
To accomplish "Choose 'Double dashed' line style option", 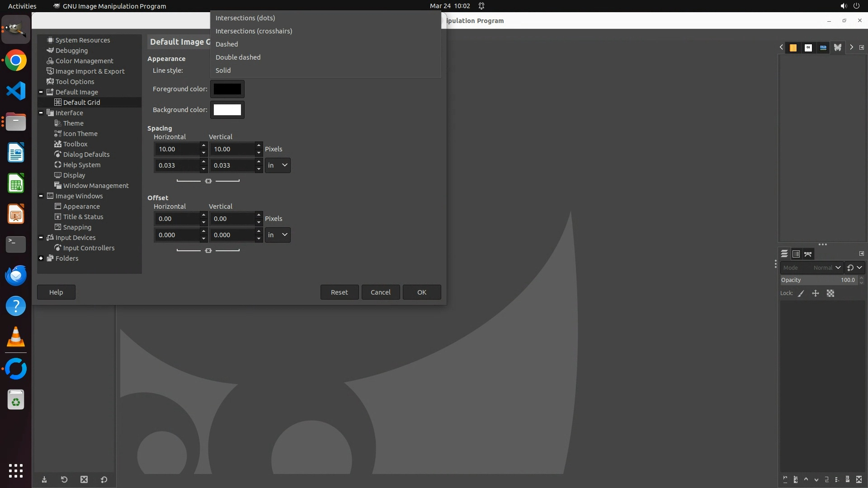I will pos(238,57).
